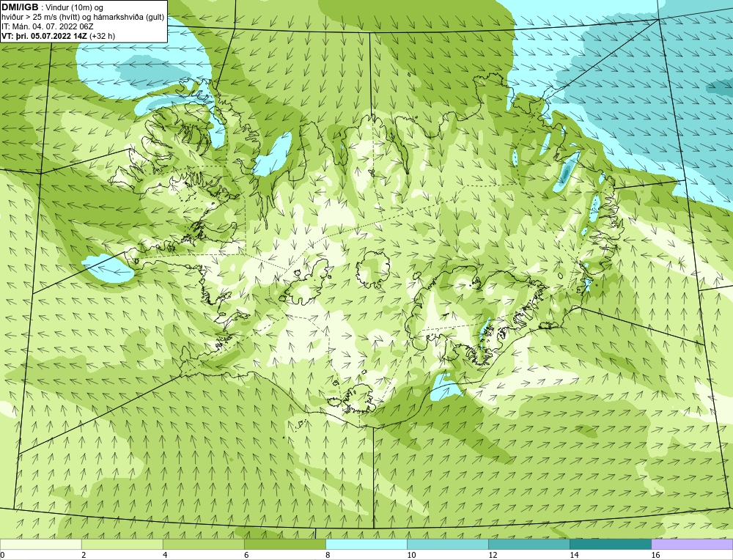Screen dimensions: 733x560
Task: Click the legend scale label 16
Action: [655, 555]
